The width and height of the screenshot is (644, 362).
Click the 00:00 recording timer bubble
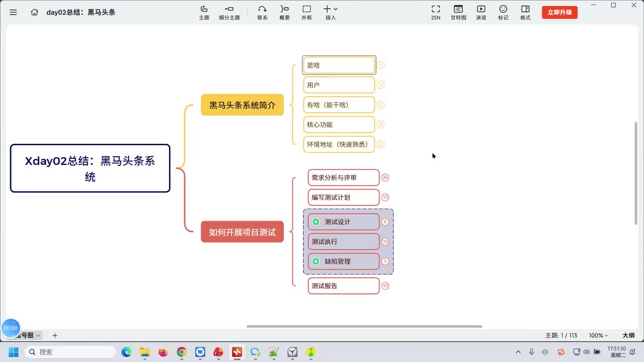click(x=11, y=328)
